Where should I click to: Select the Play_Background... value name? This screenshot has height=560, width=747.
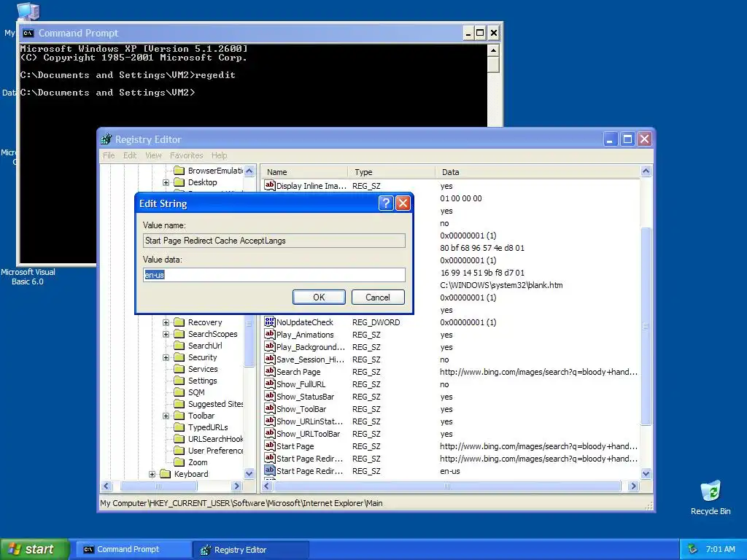click(x=311, y=347)
